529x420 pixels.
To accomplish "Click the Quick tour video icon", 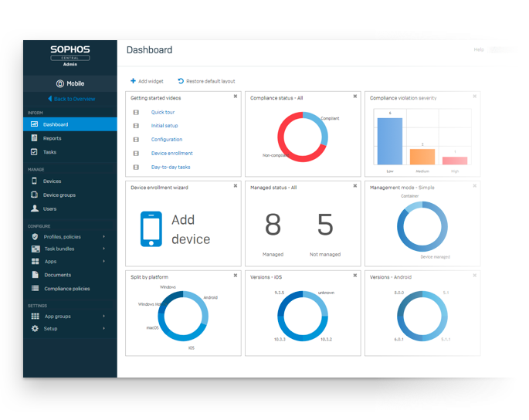I will tap(136, 112).
